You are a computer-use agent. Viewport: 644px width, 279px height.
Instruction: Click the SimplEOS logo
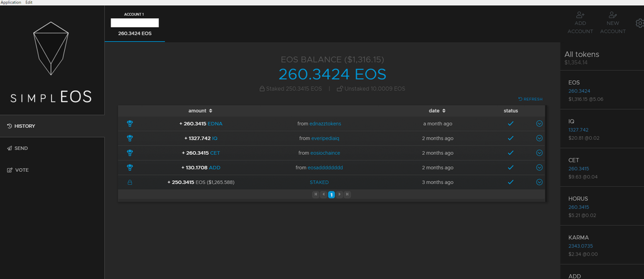51,62
